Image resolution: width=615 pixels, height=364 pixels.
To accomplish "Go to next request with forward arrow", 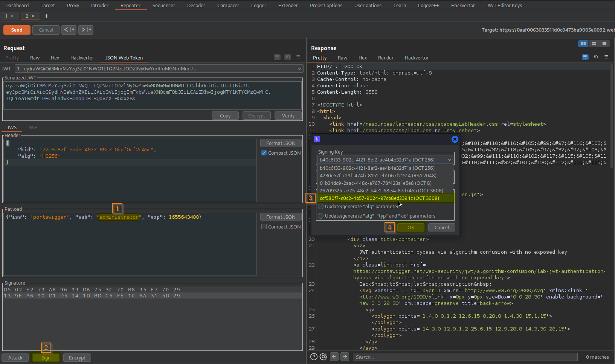I will [83, 30].
